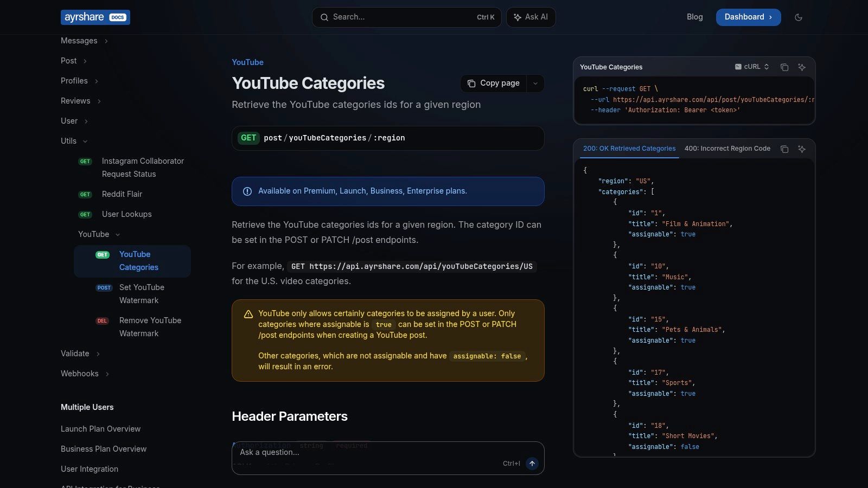This screenshot has width=868, height=488.
Task: Focus the Search docs field
Action: tap(406, 17)
